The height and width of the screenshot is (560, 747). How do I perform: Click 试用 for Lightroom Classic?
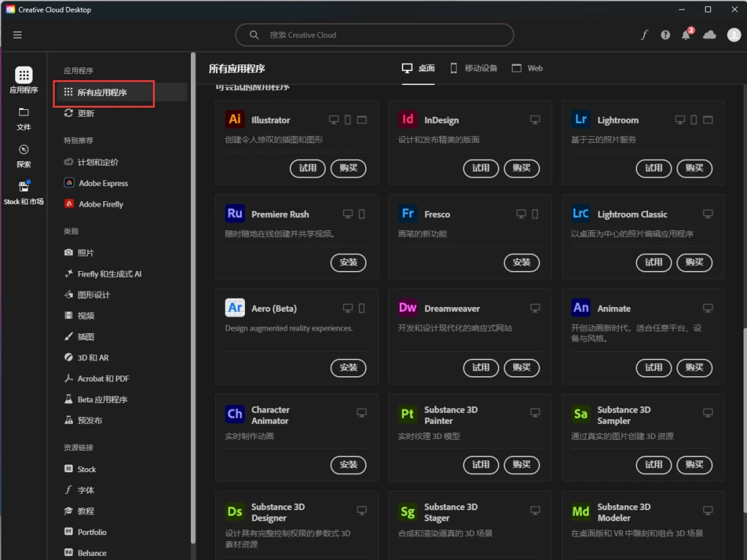654,263
